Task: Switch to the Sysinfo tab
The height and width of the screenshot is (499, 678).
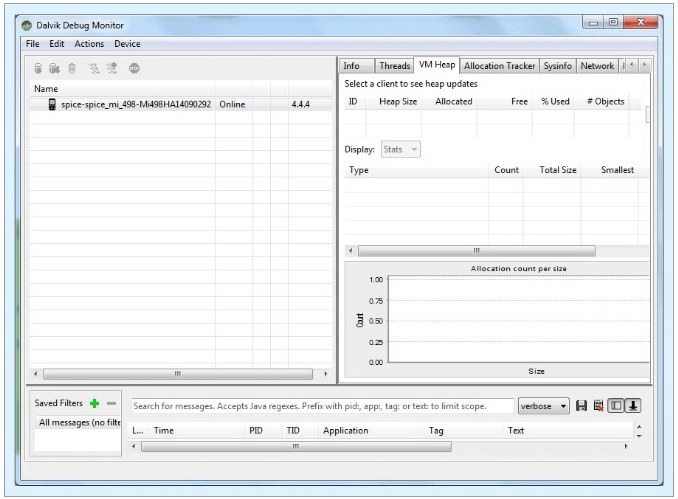Action: (557, 66)
